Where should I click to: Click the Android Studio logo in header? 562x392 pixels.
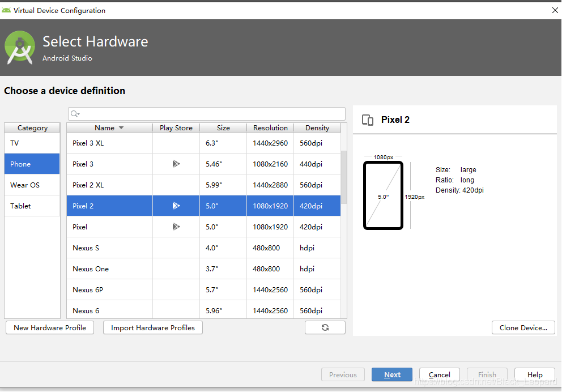pyautogui.click(x=20, y=47)
